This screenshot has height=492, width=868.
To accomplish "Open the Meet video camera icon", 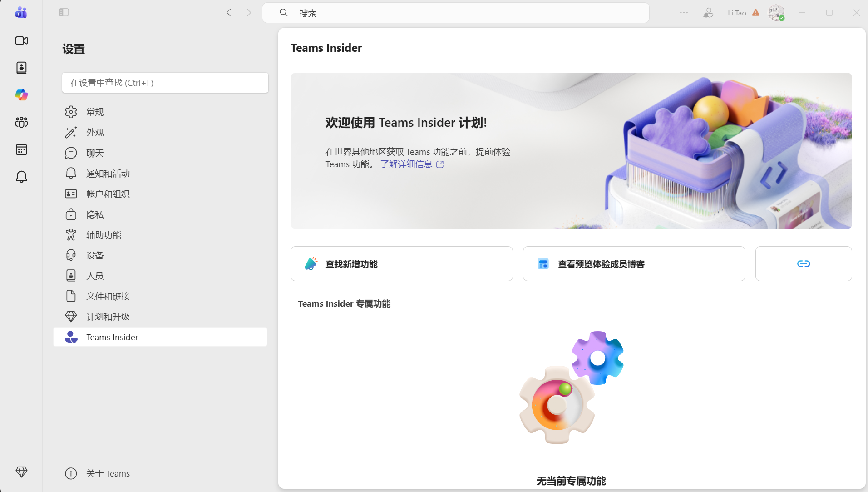I will point(21,40).
